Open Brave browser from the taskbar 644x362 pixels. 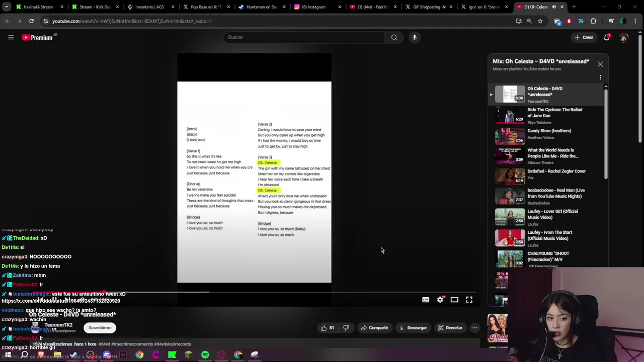[x=41, y=355]
